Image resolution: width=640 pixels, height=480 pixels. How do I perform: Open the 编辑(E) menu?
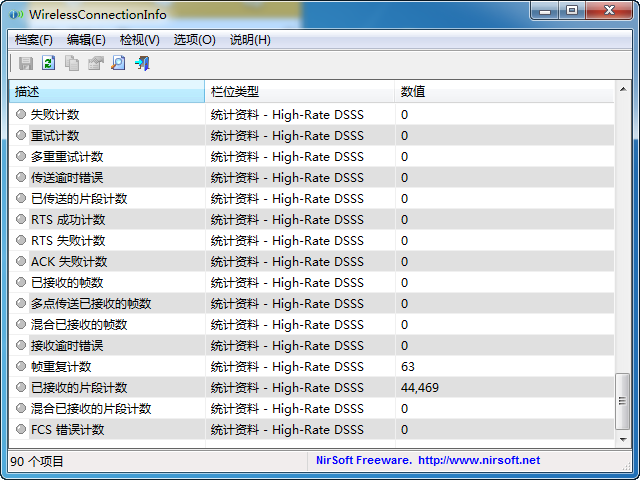pyautogui.click(x=86, y=40)
